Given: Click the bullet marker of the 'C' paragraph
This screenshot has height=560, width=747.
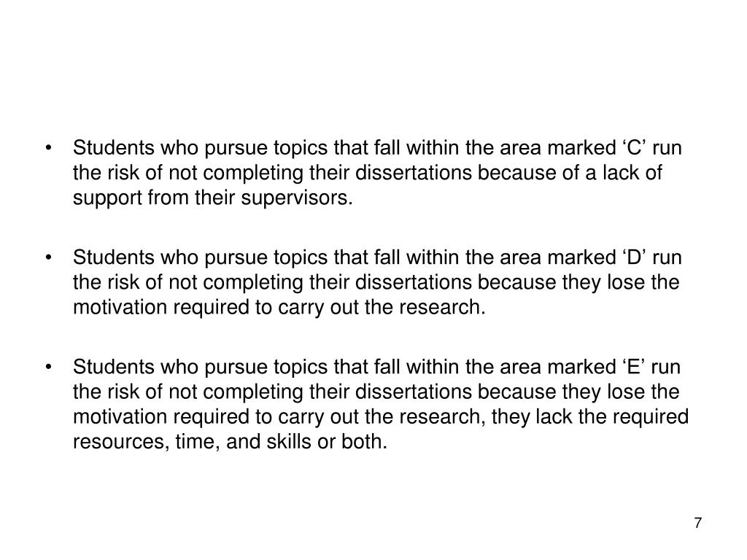Looking at the screenshot, I should tap(48, 148).
